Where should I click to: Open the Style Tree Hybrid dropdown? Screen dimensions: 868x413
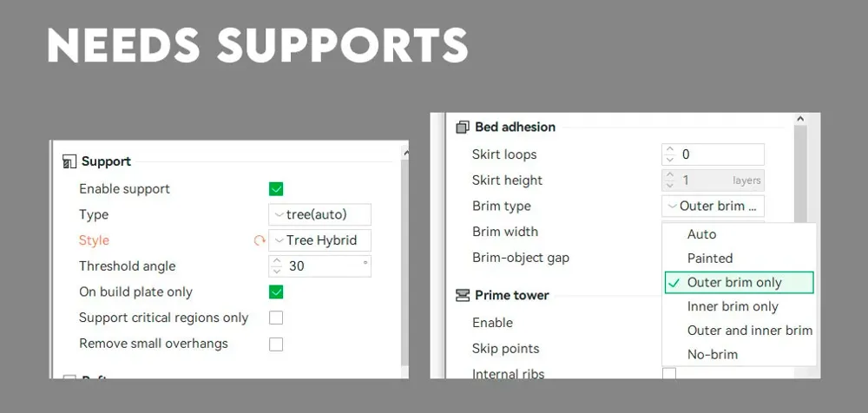tap(319, 241)
